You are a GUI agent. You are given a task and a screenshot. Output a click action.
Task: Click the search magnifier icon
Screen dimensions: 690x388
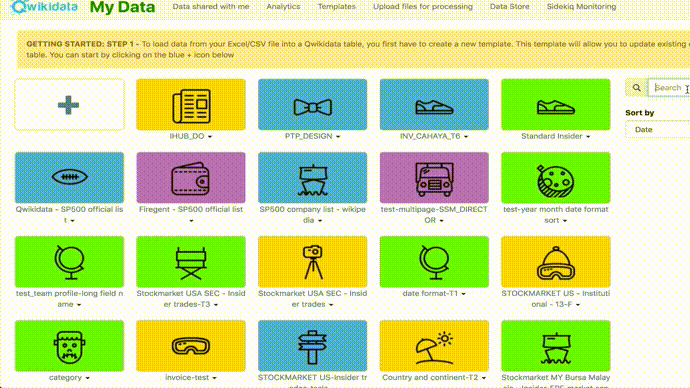click(636, 88)
